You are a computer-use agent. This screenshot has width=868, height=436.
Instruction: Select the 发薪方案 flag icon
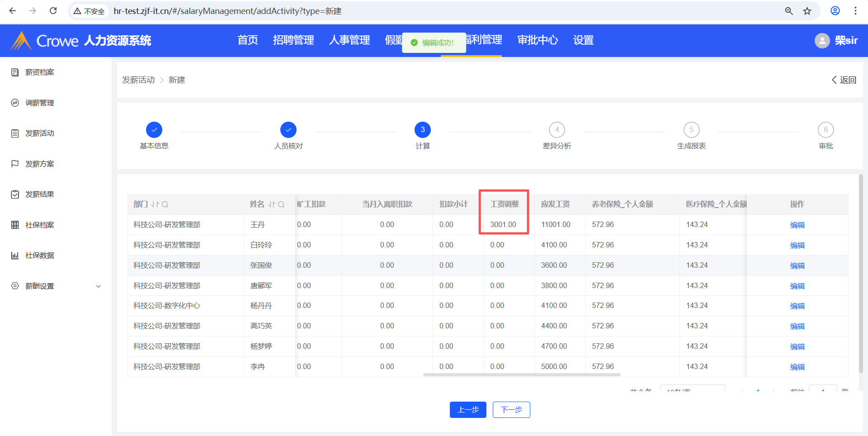click(x=15, y=164)
